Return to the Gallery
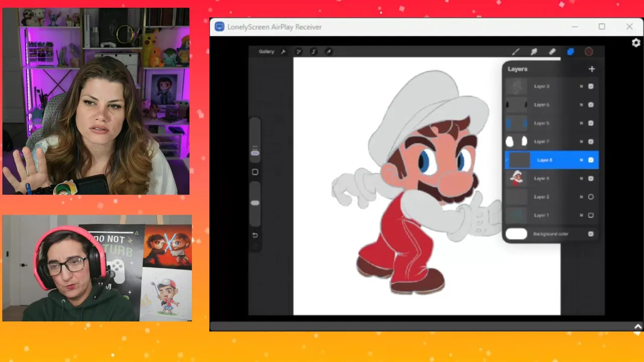 coord(266,51)
